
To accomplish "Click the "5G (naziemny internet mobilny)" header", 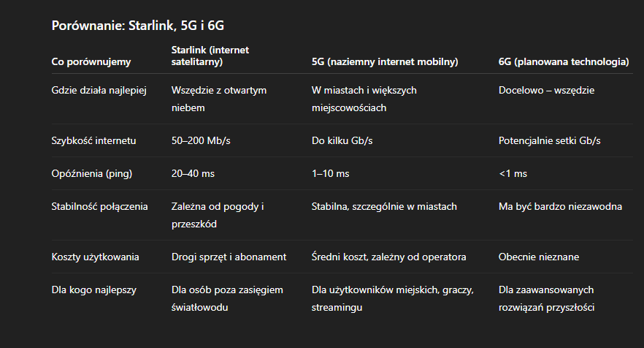I will coord(385,62).
